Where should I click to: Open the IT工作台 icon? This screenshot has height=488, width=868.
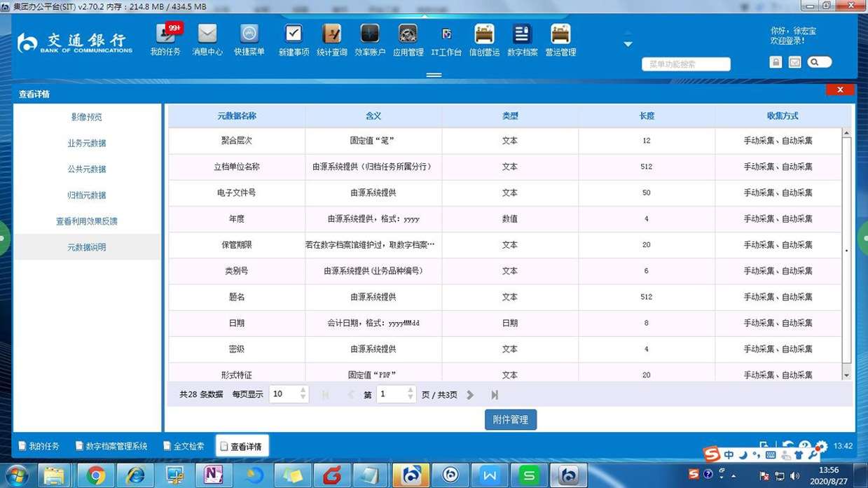(x=446, y=40)
